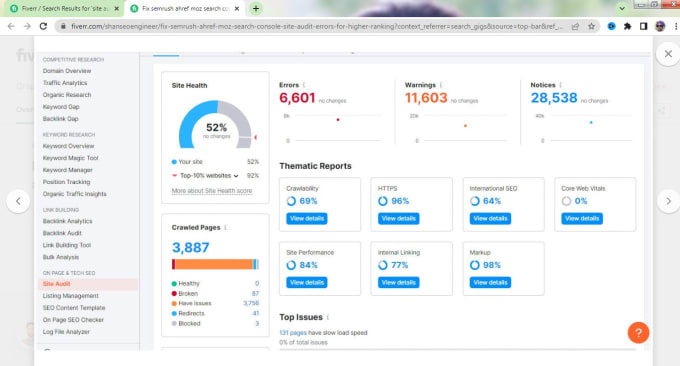This screenshot has height=366, width=680.
Task: Reload the current page
Action: pos(43,26)
